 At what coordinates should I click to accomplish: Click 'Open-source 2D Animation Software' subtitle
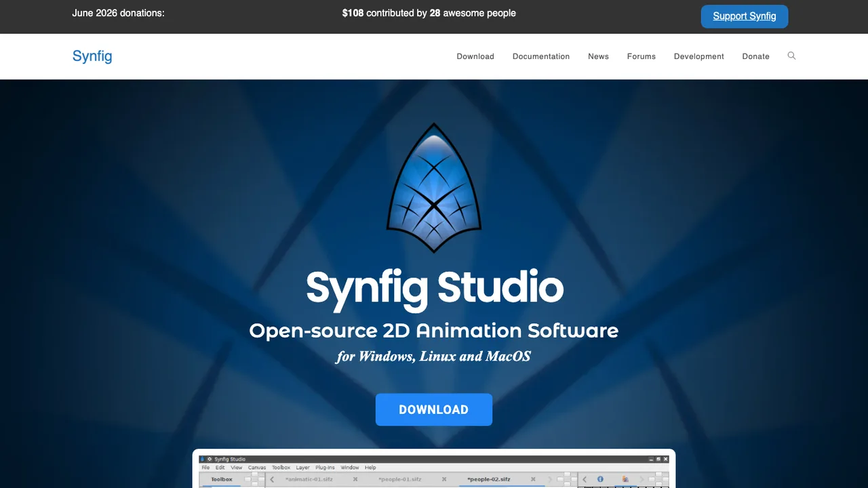point(434,331)
